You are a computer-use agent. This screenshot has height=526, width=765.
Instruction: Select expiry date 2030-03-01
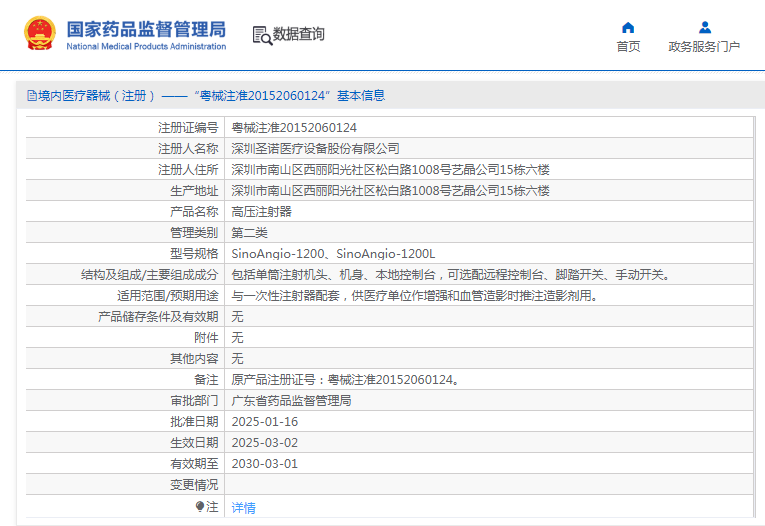click(264, 464)
